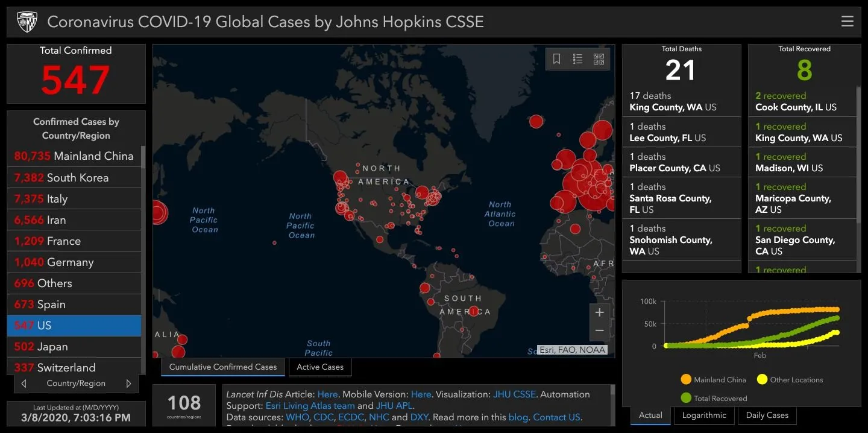This screenshot has width=868, height=433.
Task: Select the Actual chart tab
Action: pyautogui.click(x=650, y=415)
